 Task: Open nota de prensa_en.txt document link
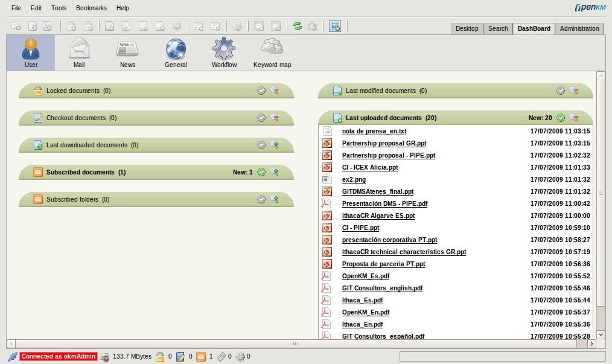[x=374, y=131]
